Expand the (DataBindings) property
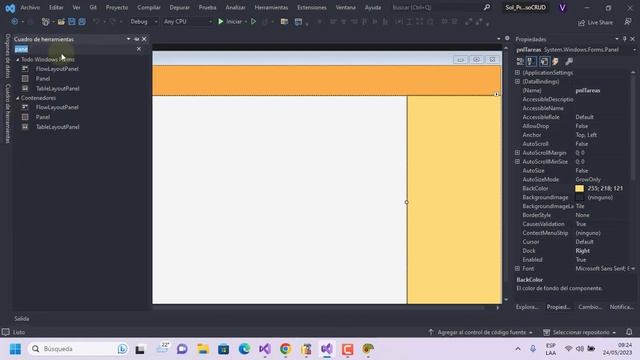Image resolution: width=640 pixels, height=360 pixels. (x=517, y=81)
